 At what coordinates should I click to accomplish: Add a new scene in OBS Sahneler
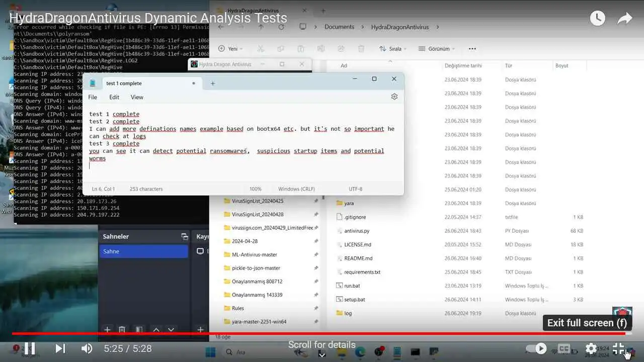click(107, 330)
